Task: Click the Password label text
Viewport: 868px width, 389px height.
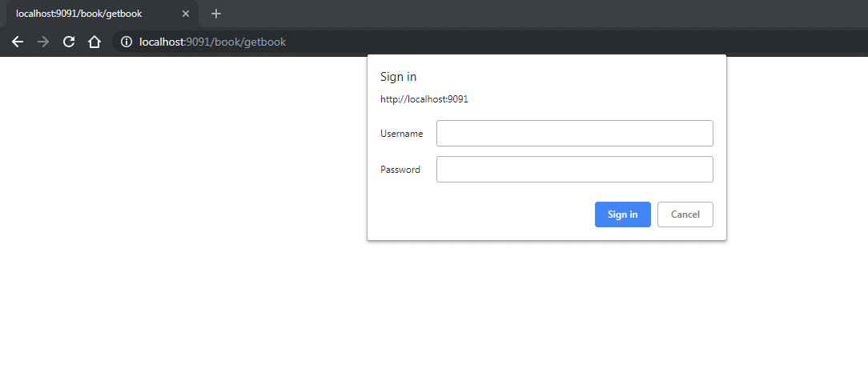Action: click(400, 170)
